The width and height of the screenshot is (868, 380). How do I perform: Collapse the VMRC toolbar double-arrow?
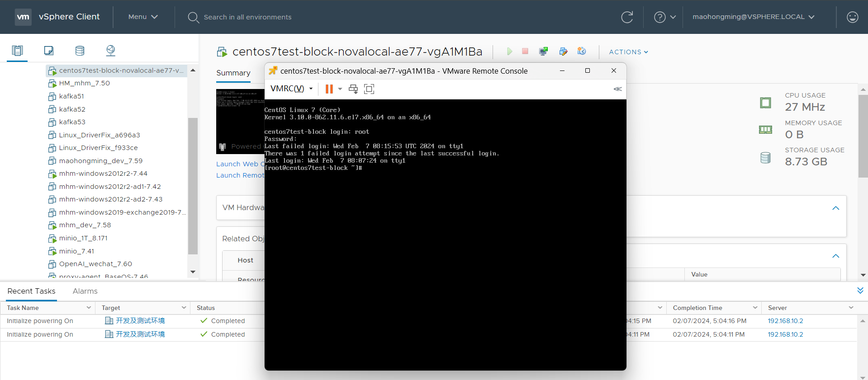point(617,89)
